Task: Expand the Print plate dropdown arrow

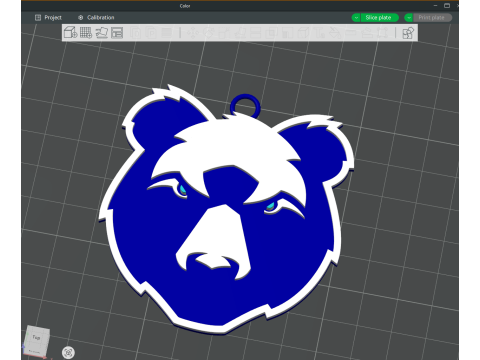Action: [409, 18]
